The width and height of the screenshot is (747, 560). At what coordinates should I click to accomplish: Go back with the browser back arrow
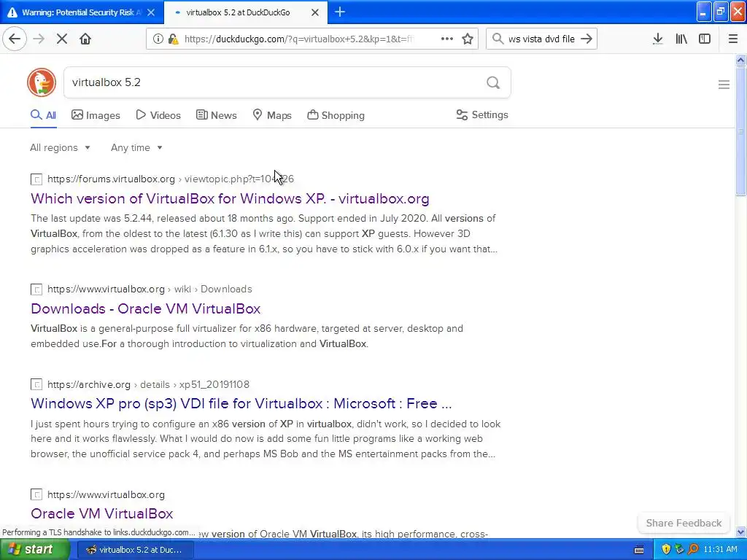coord(15,39)
